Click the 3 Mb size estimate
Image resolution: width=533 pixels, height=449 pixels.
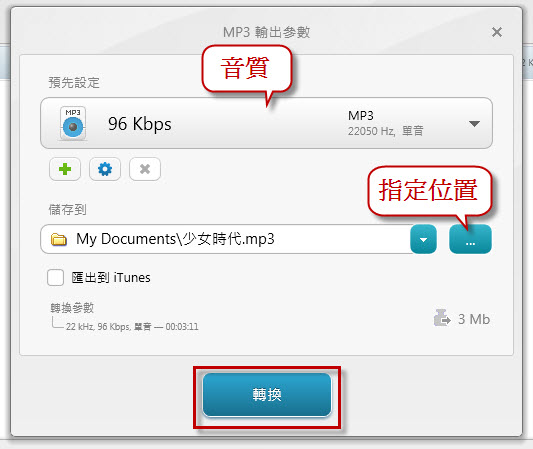474,319
